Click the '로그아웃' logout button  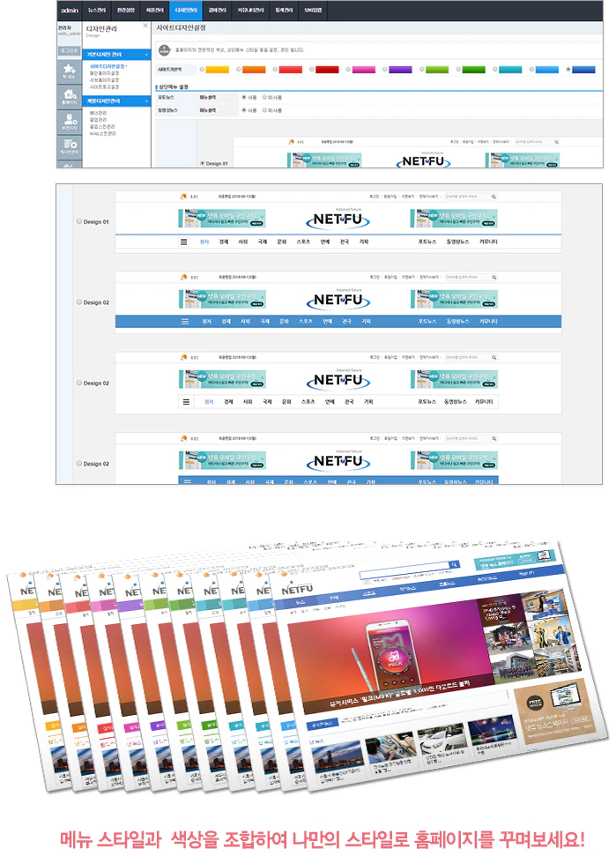pyautogui.click(x=69, y=51)
